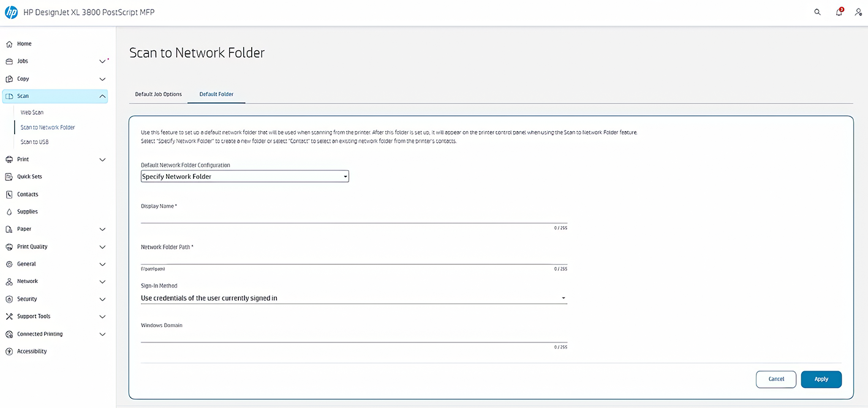Open the user account icon

[858, 12]
